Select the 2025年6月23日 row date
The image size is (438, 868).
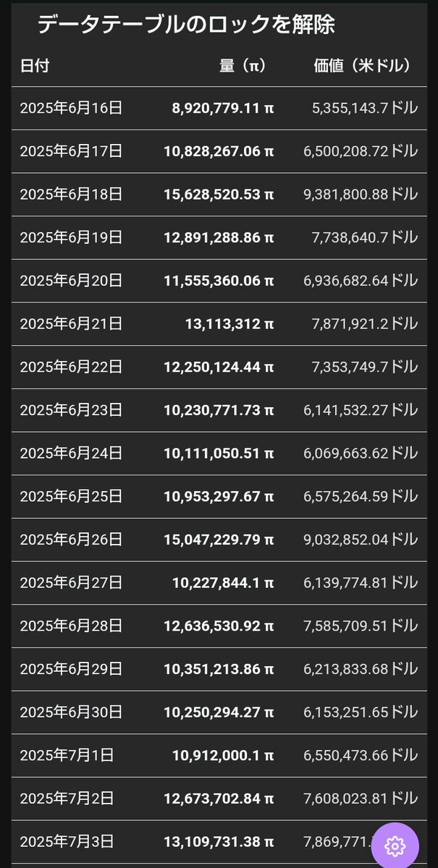[71, 410]
